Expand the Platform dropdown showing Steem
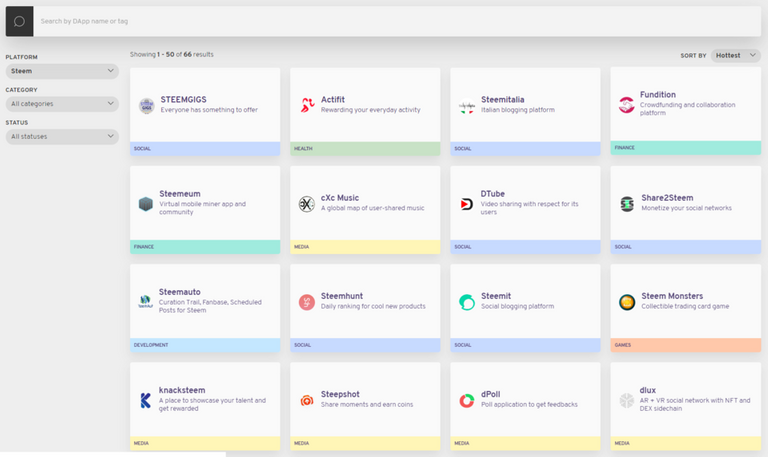 click(x=62, y=71)
